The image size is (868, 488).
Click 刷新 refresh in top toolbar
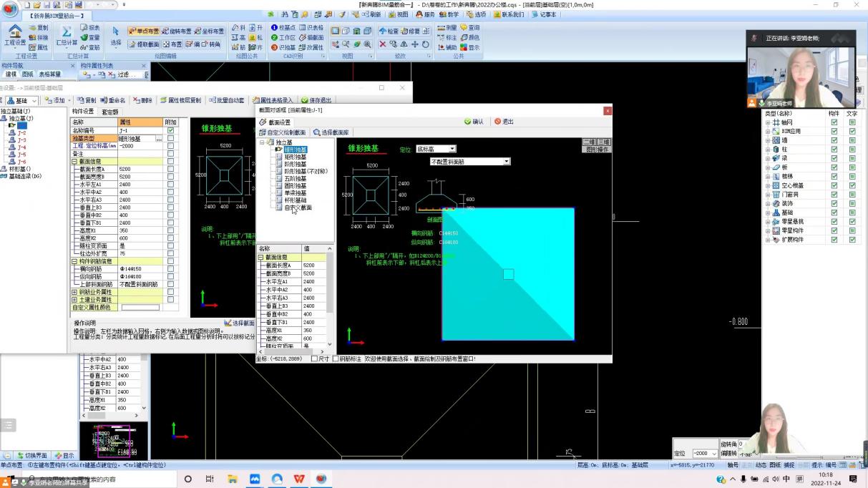click(370, 14)
